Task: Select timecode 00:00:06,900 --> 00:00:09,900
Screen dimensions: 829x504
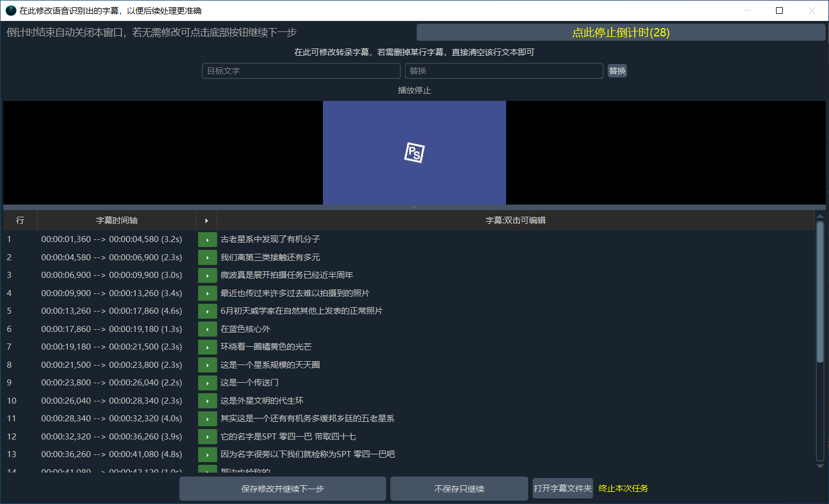Action: point(111,275)
